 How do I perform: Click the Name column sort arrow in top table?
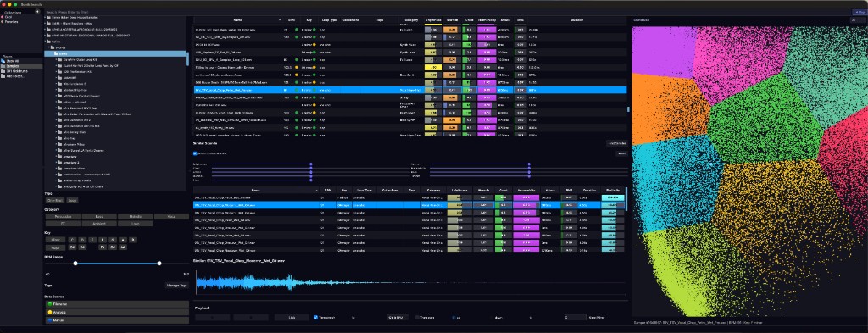pos(280,20)
